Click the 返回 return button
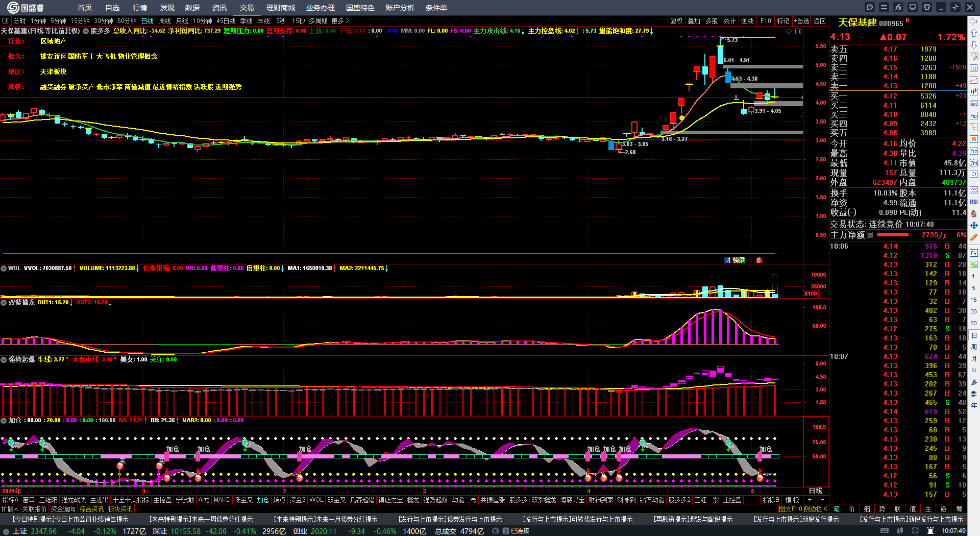This screenshot has width=980, height=536. [x=820, y=21]
